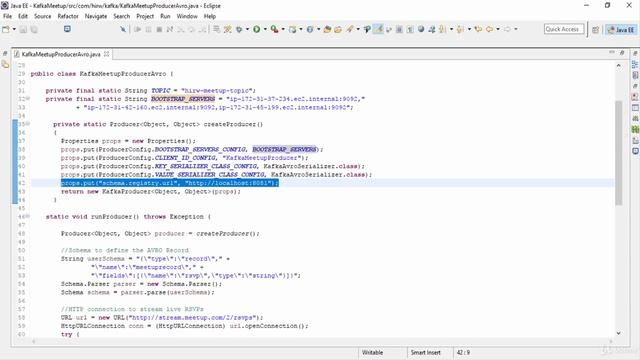Click the Open Perspective icon
Image resolution: width=640 pixels, height=360 pixels.
tap(596, 30)
